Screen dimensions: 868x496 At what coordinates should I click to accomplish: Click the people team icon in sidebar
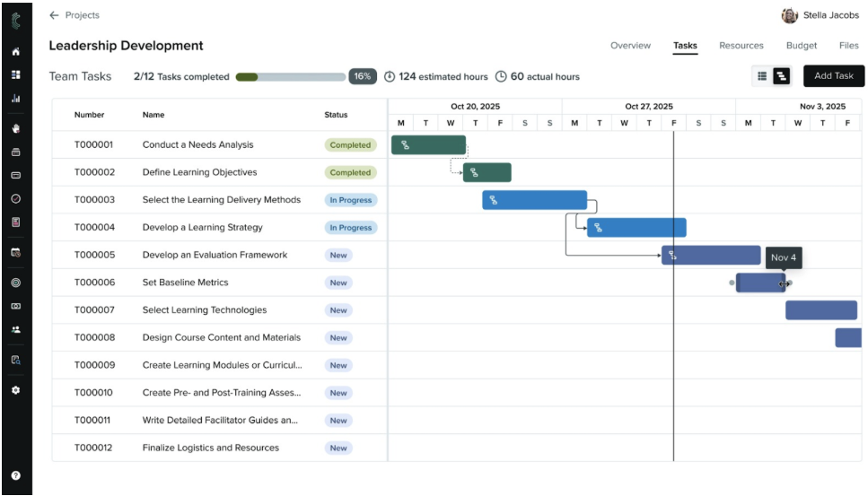point(15,329)
